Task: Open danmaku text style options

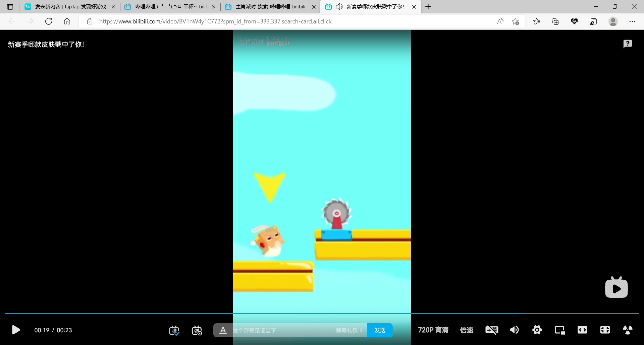Action: 223,330
